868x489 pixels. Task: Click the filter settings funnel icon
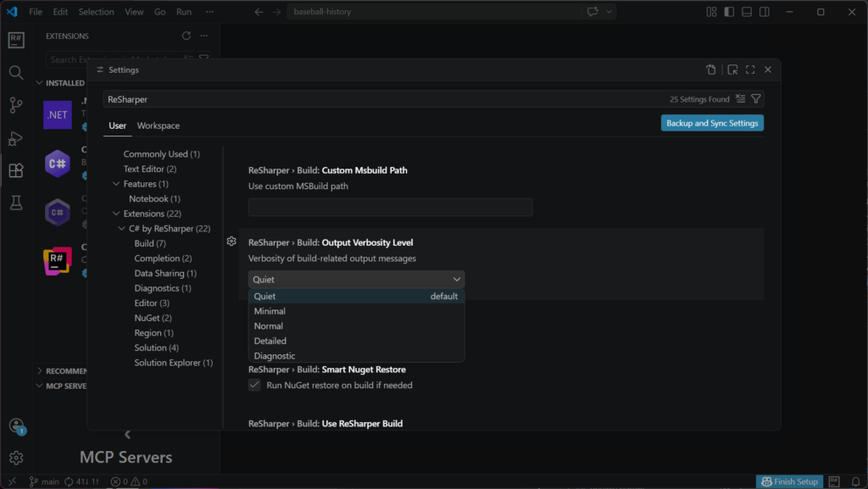pyautogui.click(x=756, y=99)
